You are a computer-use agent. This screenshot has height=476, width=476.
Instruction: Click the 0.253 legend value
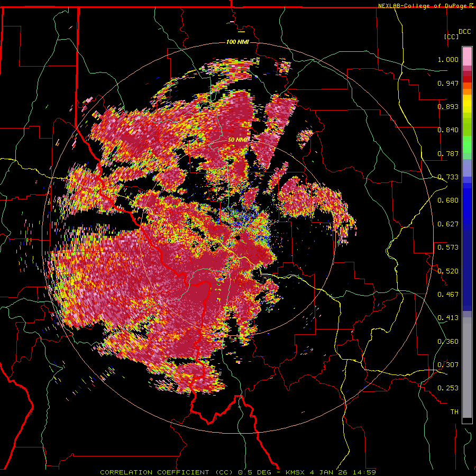[448, 388]
